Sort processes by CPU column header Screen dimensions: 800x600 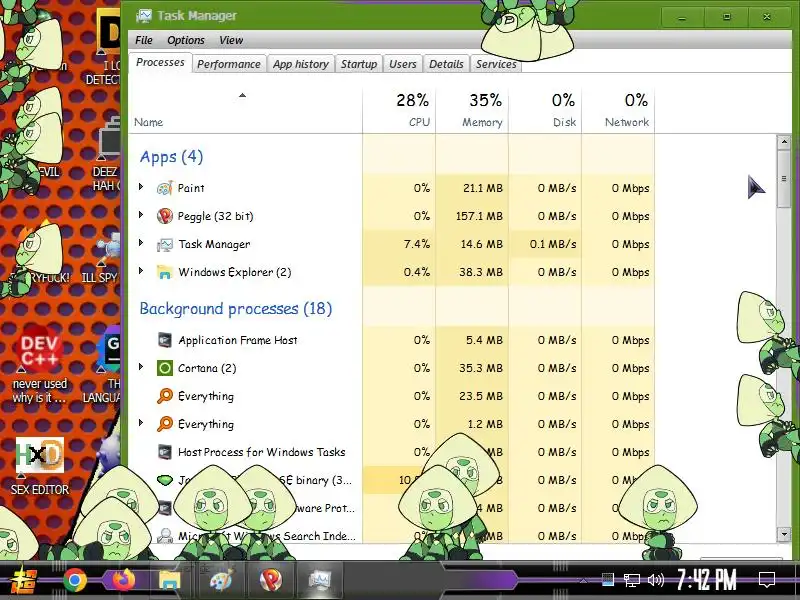pyautogui.click(x=399, y=111)
